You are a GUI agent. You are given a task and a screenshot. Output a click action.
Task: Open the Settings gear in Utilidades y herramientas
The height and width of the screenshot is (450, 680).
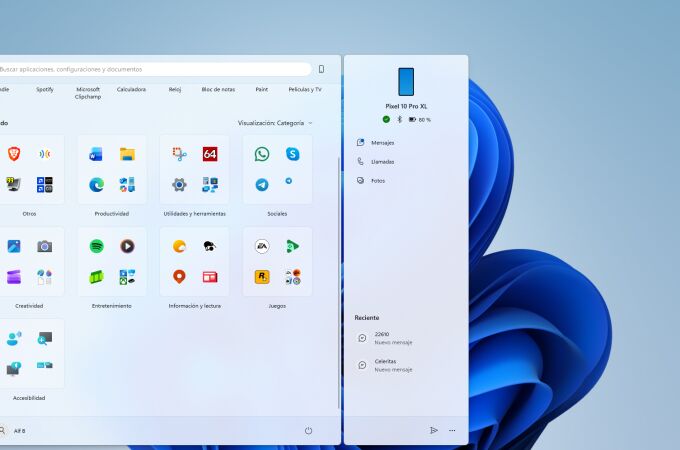click(179, 185)
